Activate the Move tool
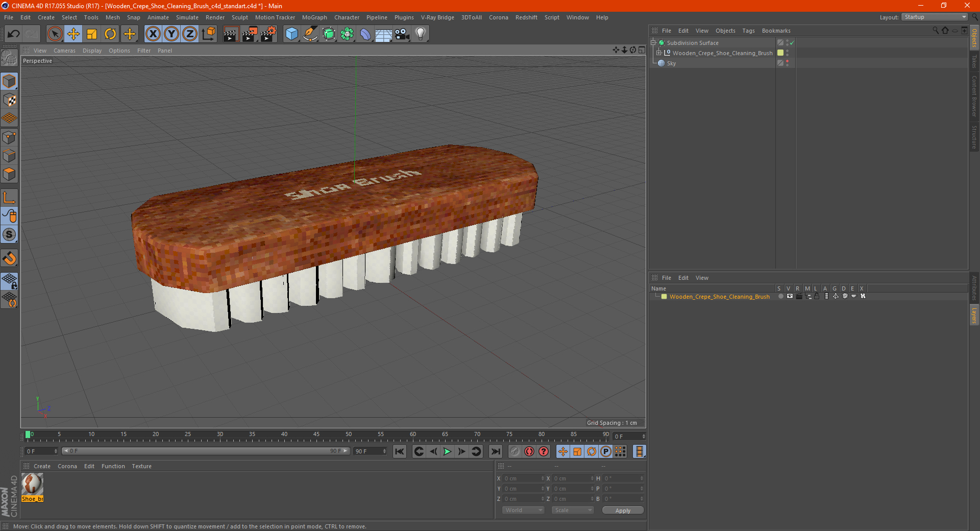Viewport: 980px width, 531px height. point(73,34)
